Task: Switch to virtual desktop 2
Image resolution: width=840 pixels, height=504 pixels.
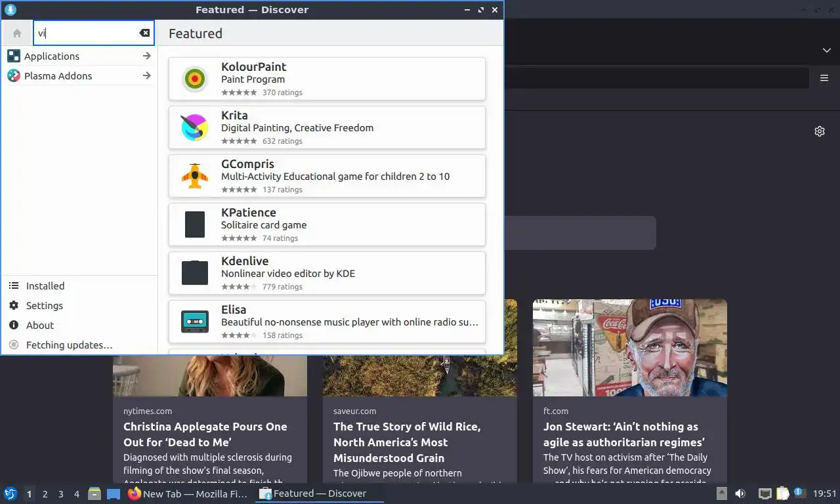Action: click(45, 494)
